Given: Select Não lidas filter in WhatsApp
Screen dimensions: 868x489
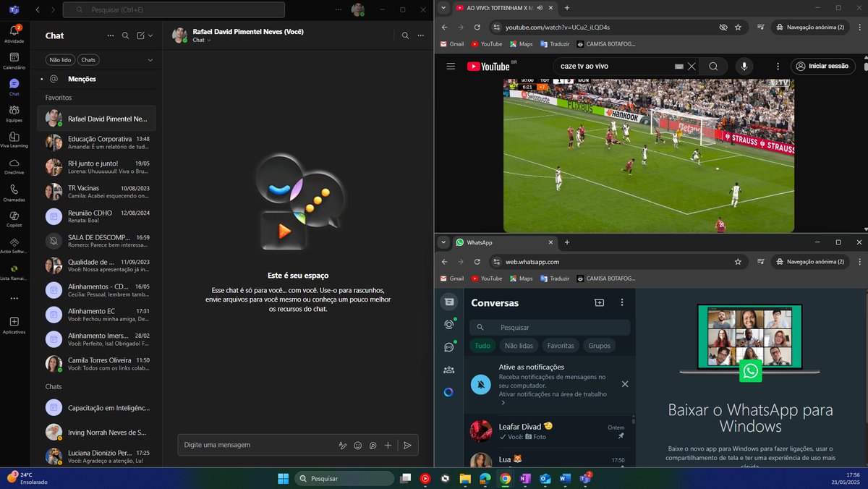Looking at the screenshot, I should (519, 346).
